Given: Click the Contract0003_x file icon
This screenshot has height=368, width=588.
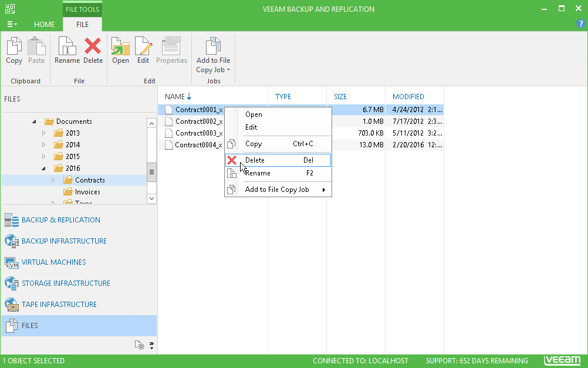Looking at the screenshot, I should pyautogui.click(x=169, y=133).
